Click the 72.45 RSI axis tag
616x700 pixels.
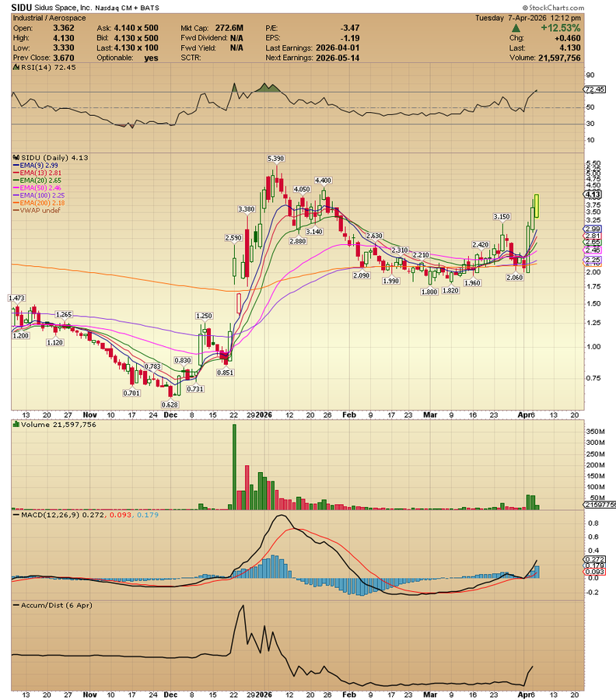594,89
